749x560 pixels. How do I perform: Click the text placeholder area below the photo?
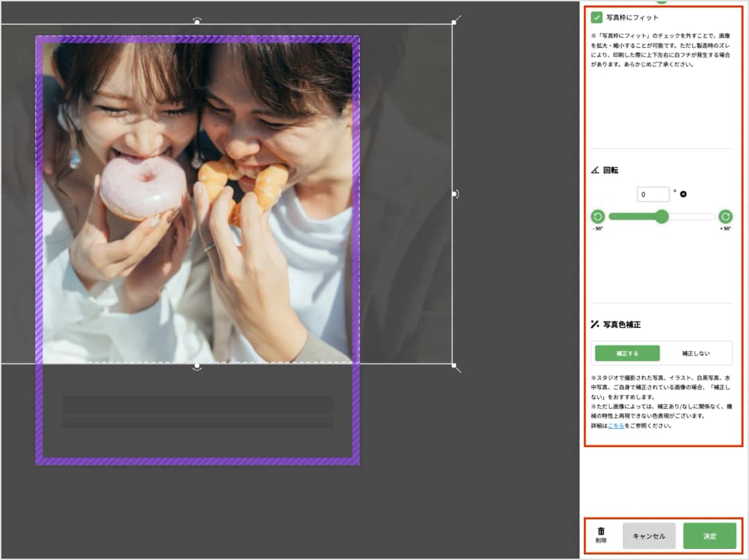point(198,412)
